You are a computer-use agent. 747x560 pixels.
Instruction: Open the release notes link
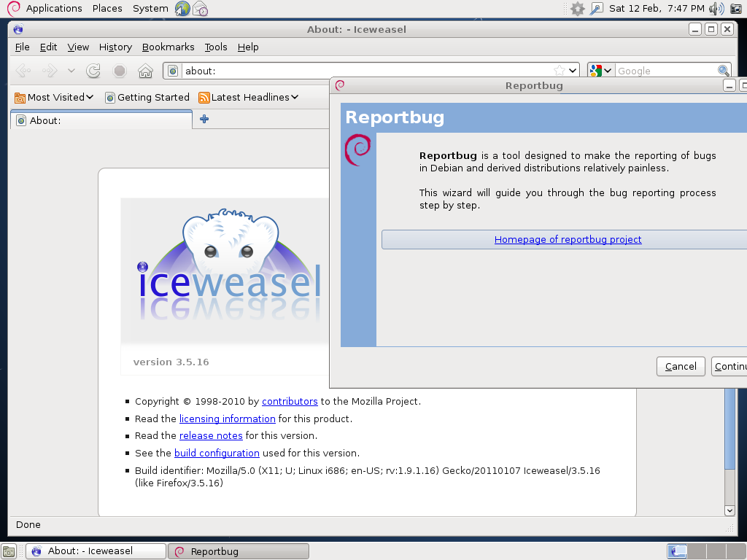coord(211,436)
